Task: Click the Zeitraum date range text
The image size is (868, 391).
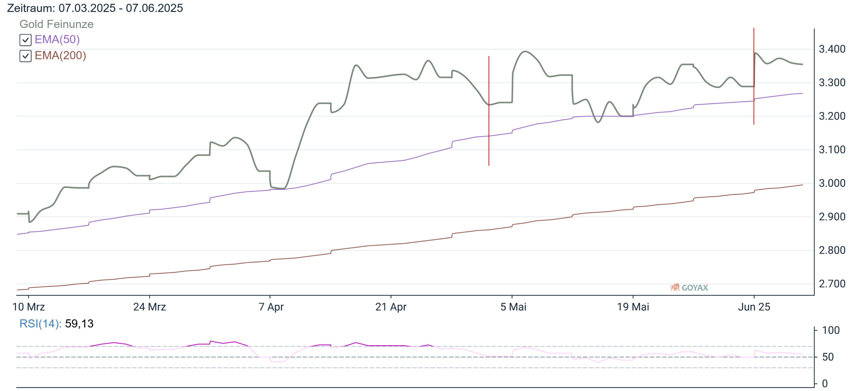Action: click(x=95, y=8)
